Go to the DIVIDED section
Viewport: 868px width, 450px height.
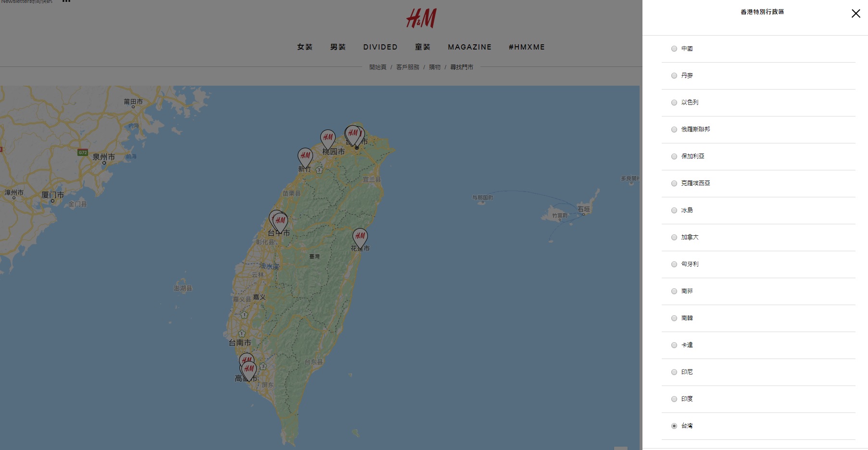tap(380, 47)
